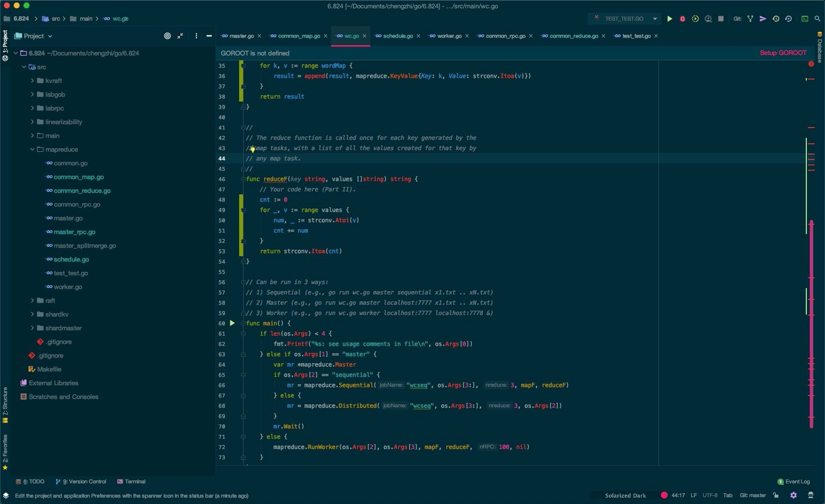The image size is (825, 504).
Task: Run main function from gutter arrow
Action: 232,323
